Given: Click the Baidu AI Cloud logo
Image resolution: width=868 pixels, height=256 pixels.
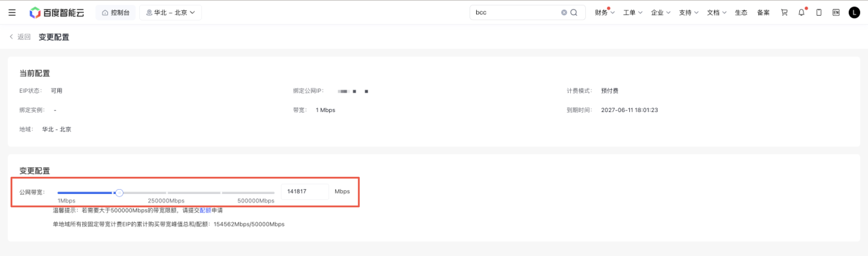Looking at the screenshot, I should click(57, 13).
